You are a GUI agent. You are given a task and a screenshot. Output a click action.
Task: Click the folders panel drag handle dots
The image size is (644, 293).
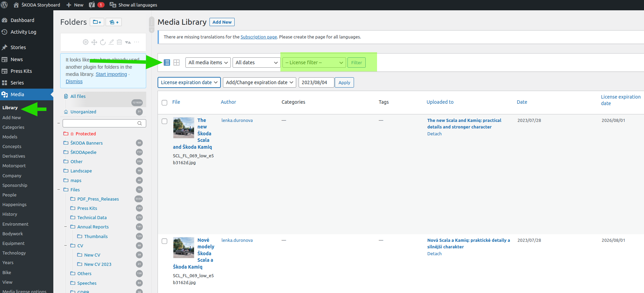[152, 22]
